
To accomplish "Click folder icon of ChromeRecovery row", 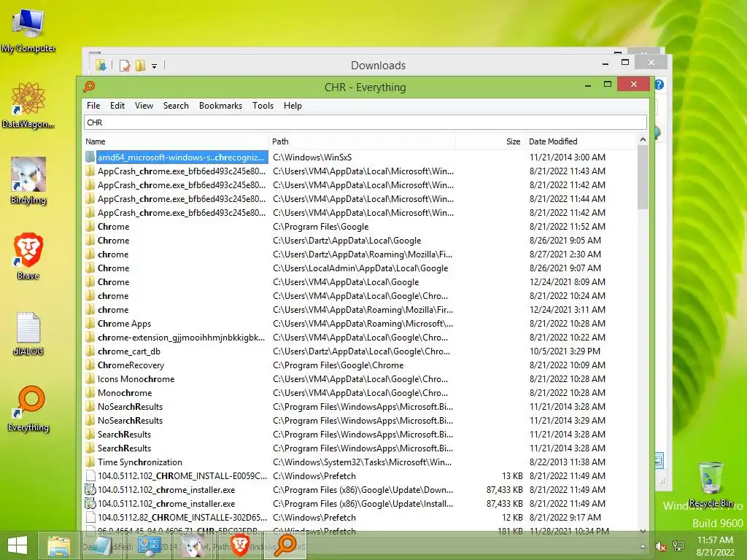I will [90, 365].
